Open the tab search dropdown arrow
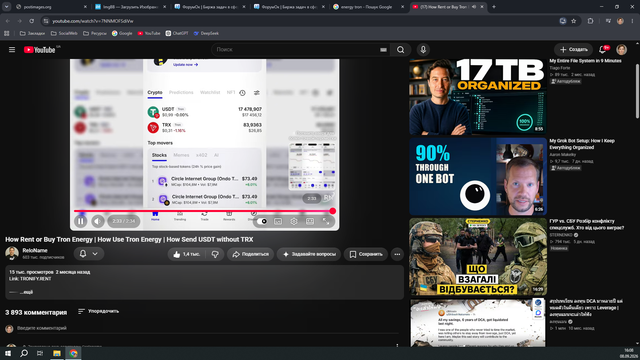The width and height of the screenshot is (640, 360). (7, 7)
